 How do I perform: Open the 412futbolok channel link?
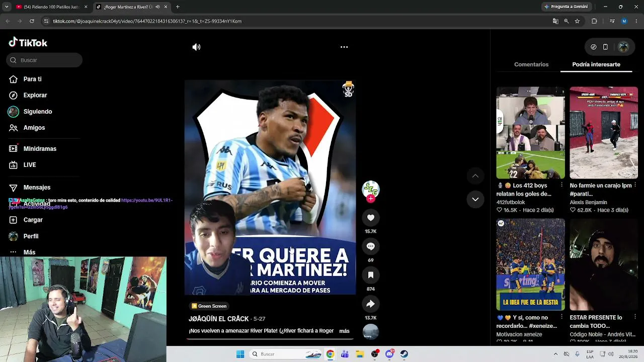tap(511, 202)
